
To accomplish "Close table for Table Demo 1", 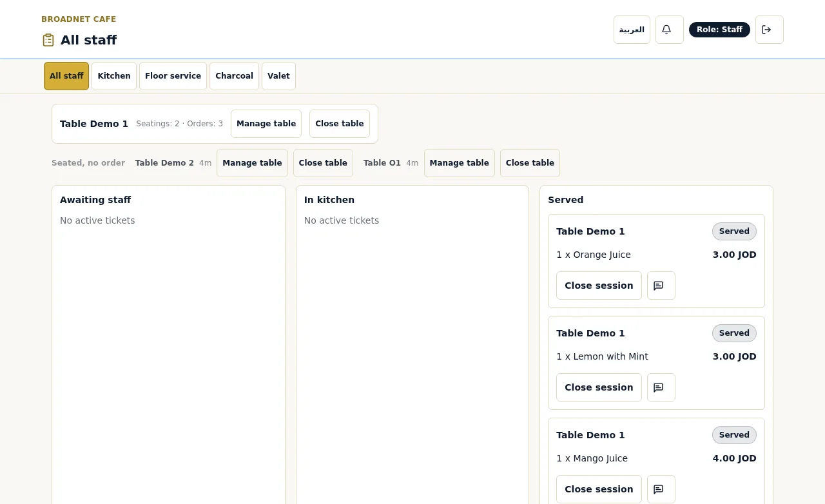I will coord(340,124).
